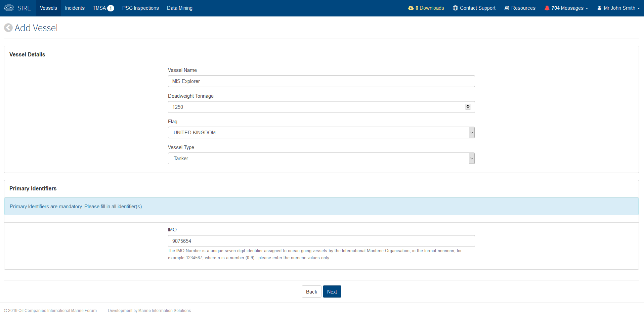This screenshot has width=644, height=315.
Task: Click the Deadweight Tonnage label
Action: pyautogui.click(x=191, y=96)
